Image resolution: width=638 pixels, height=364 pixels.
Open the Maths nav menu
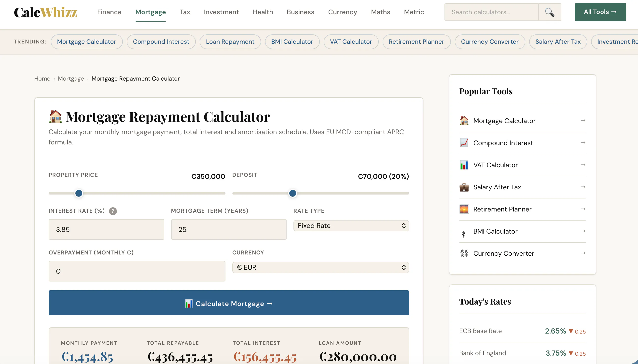pyautogui.click(x=380, y=12)
